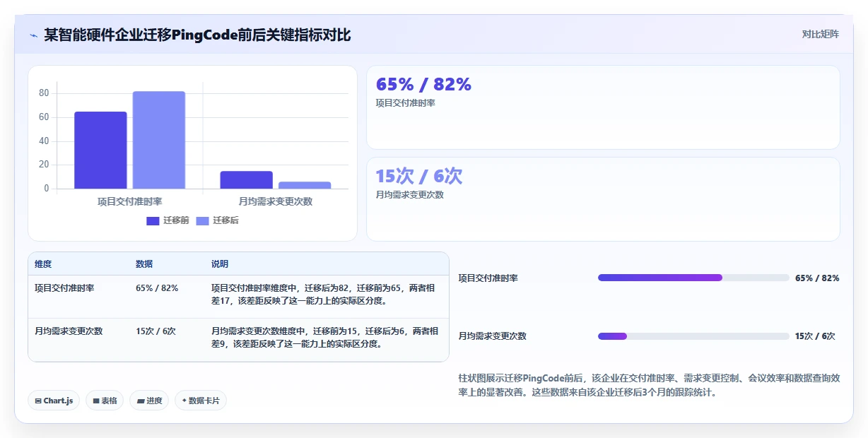The height and width of the screenshot is (438, 868).
Task: Click the 80 tick label on the chart y-axis
Action: point(44,93)
